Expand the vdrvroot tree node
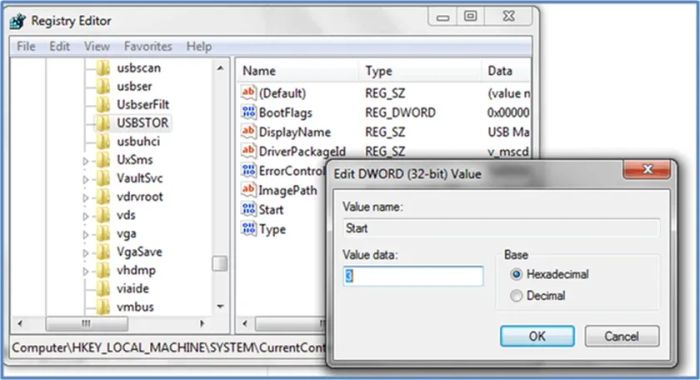The height and width of the screenshot is (380, 700). pyautogui.click(x=86, y=197)
